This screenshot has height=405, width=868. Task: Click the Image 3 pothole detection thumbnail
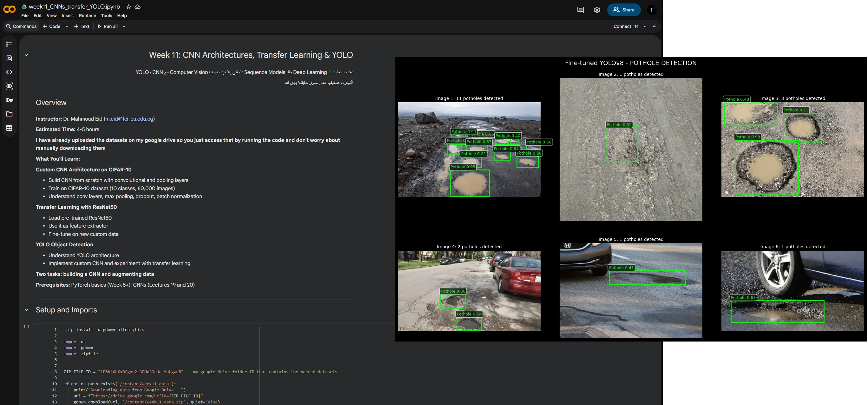pyautogui.click(x=792, y=149)
